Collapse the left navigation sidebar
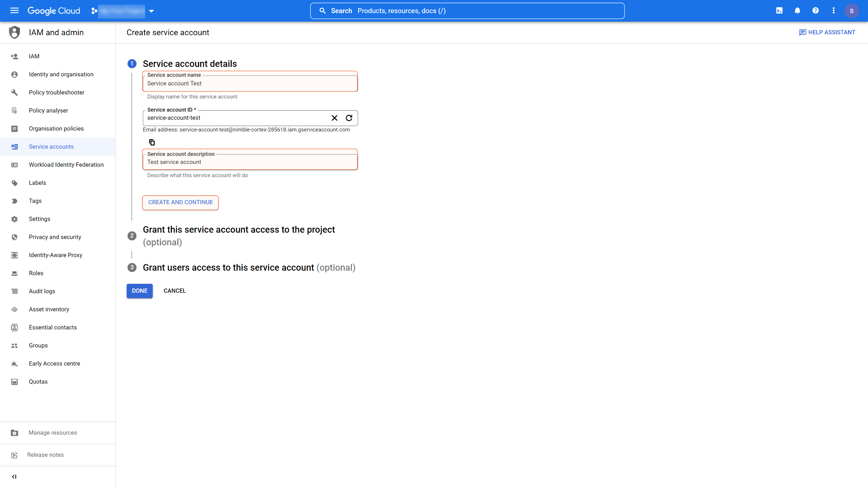868x488 pixels. (x=14, y=477)
